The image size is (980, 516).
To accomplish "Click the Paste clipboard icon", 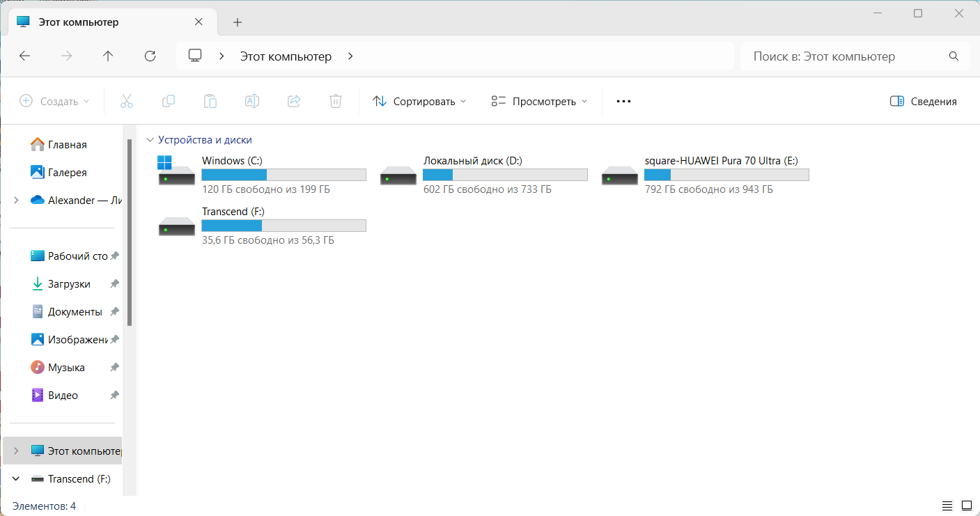I will (210, 101).
